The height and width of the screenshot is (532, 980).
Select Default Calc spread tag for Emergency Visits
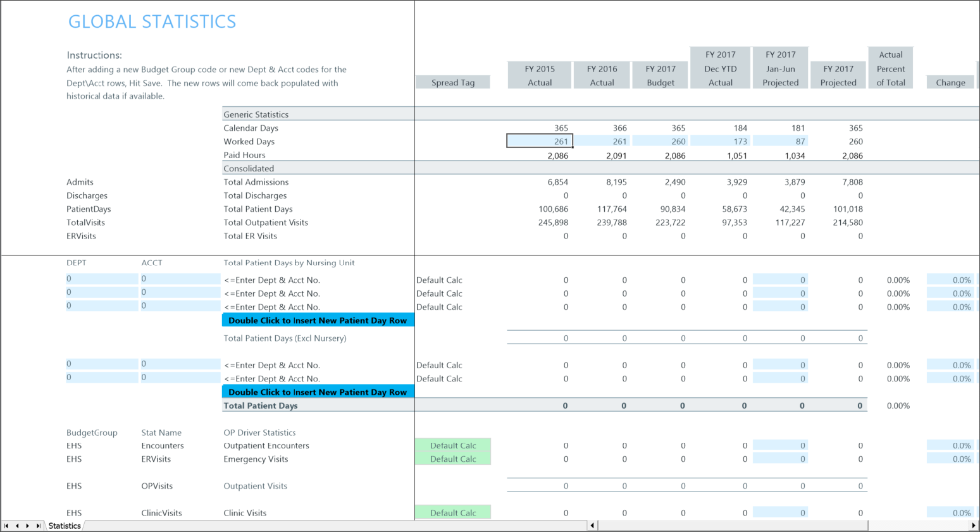tap(453, 459)
